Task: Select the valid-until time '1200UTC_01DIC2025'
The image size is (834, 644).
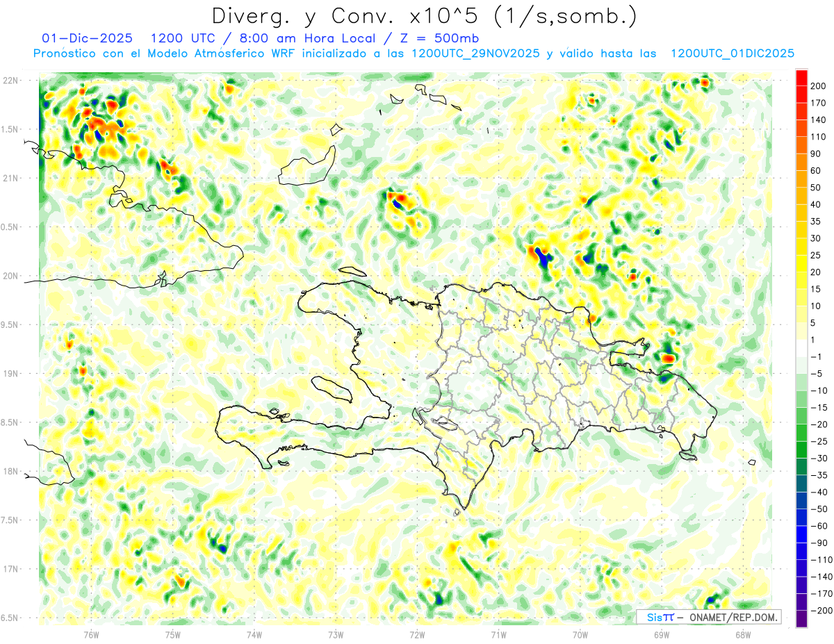Action: (x=733, y=53)
